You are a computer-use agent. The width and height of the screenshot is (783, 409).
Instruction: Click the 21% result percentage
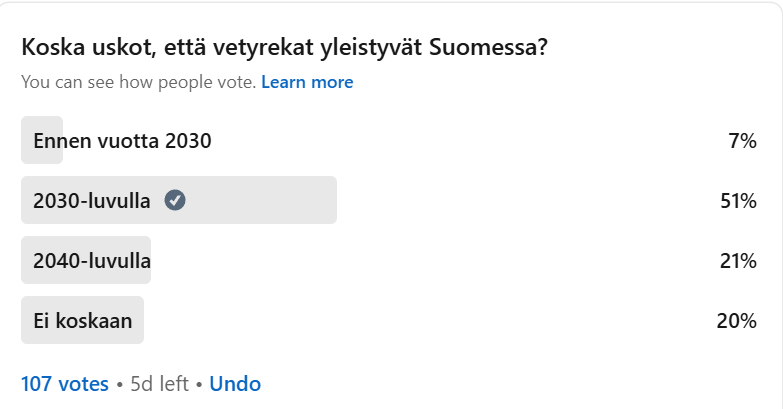click(738, 261)
